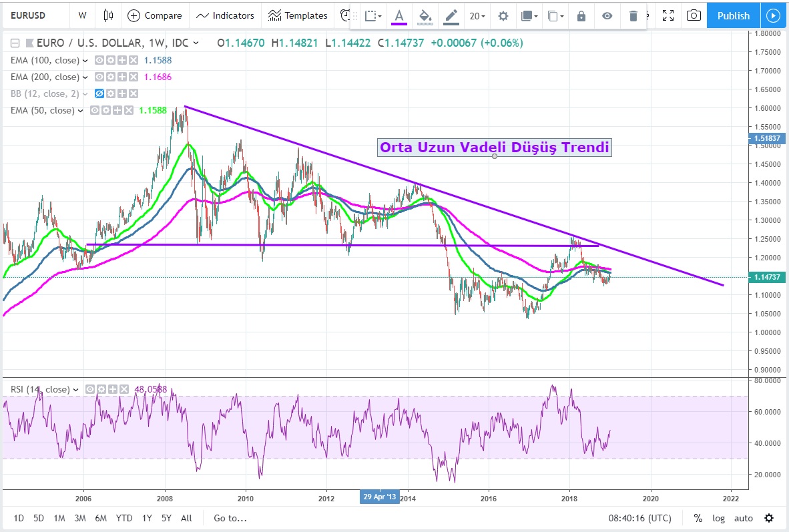Open the background fill bucket tool

pyautogui.click(x=425, y=15)
